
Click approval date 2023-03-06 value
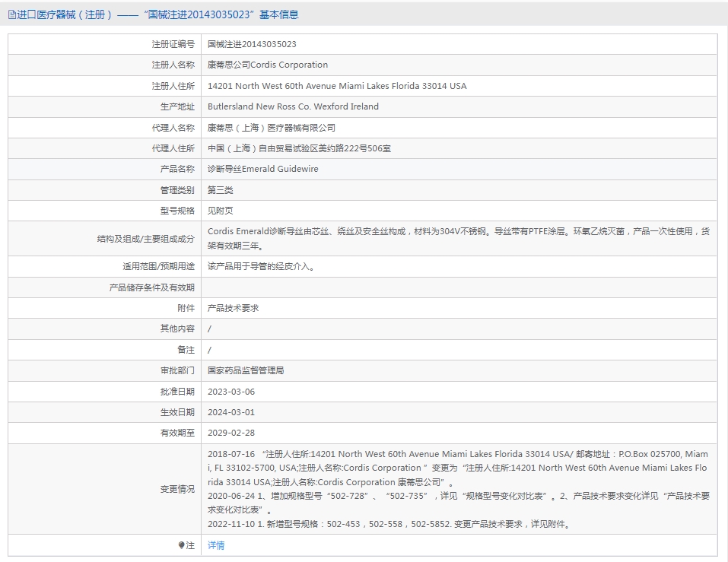click(x=231, y=392)
